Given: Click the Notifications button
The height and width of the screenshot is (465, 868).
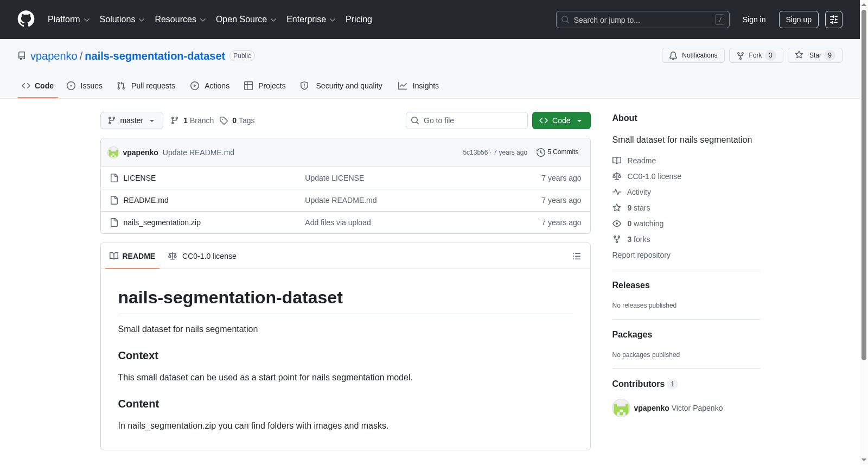Looking at the screenshot, I should (693, 55).
